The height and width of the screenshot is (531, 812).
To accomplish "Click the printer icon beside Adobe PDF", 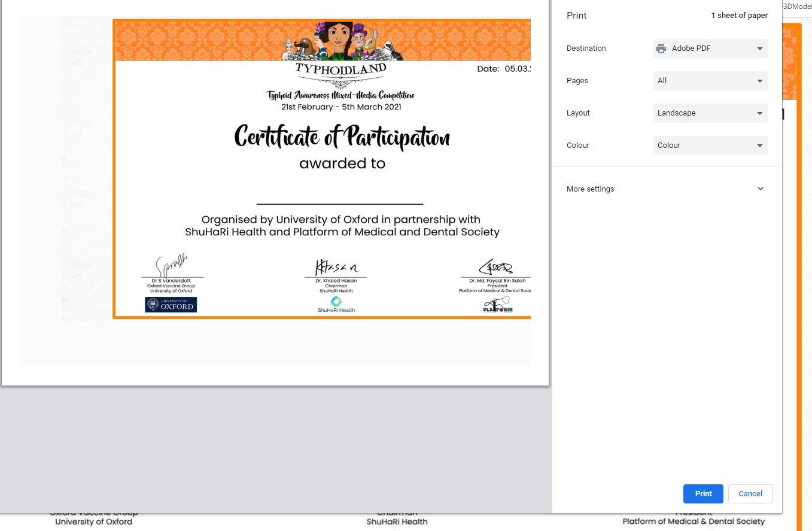I will click(x=661, y=48).
